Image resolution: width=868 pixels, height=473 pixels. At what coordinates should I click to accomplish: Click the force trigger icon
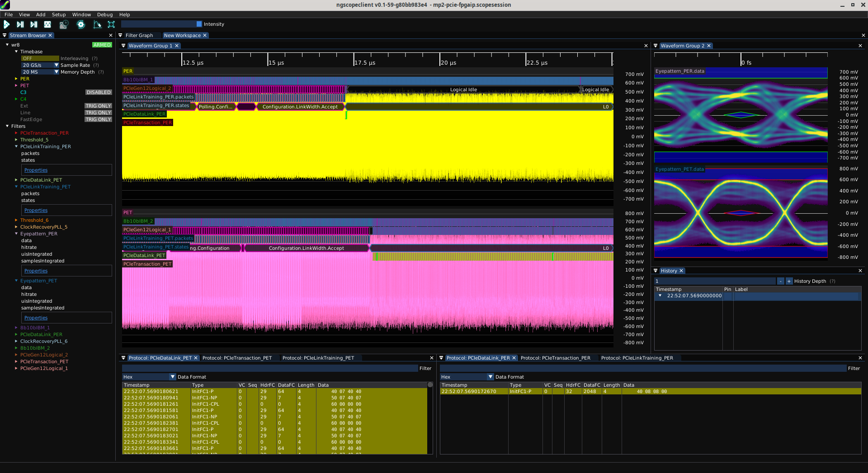[34, 24]
